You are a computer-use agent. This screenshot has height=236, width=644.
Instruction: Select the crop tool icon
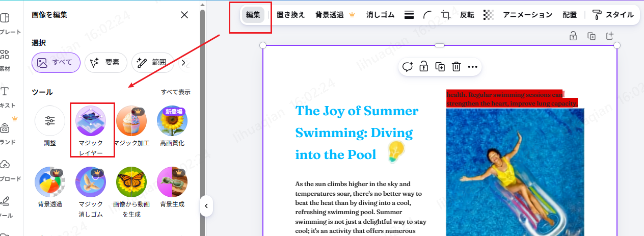[x=446, y=15]
